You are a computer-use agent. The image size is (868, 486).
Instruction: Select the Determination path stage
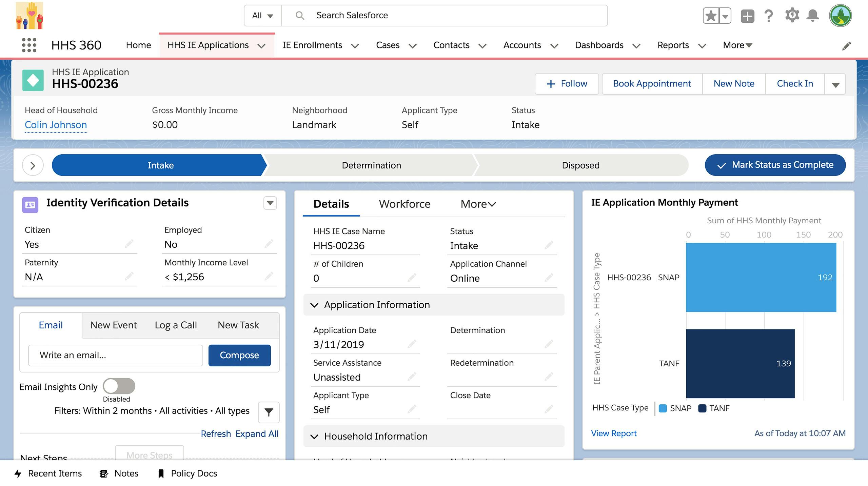pos(371,165)
